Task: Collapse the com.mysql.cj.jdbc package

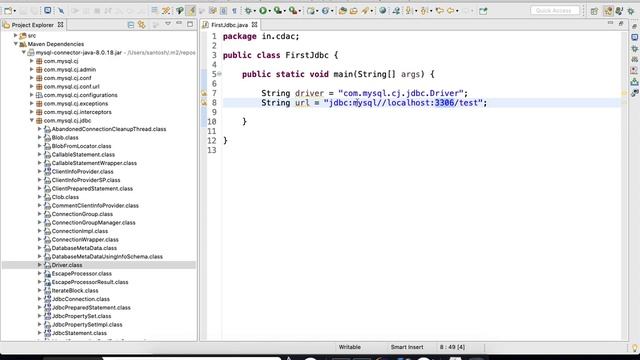Action: (x=31, y=120)
